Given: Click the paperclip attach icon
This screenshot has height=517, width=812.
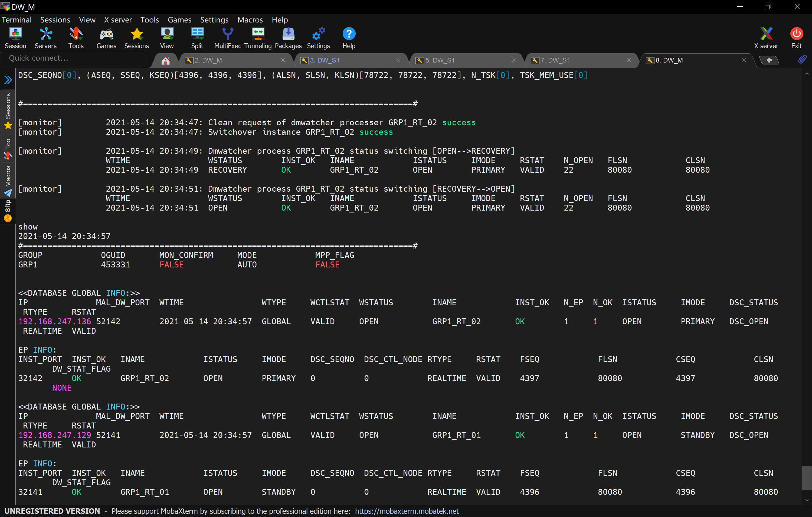Looking at the screenshot, I should coord(802,60).
